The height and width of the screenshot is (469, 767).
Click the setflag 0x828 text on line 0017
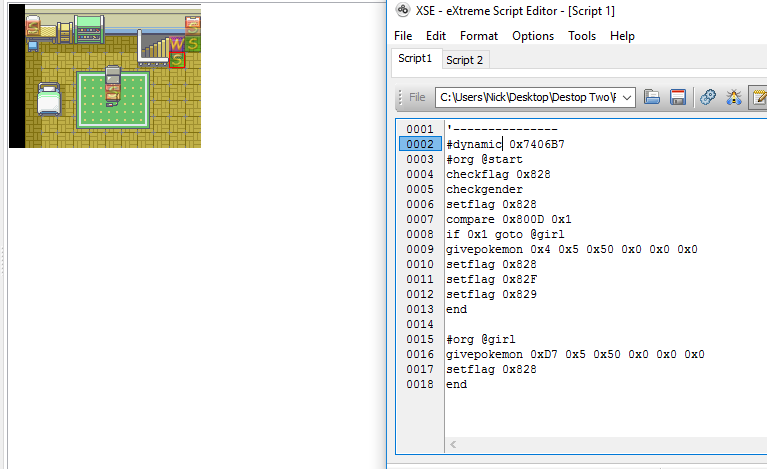(x=491, y=369)
